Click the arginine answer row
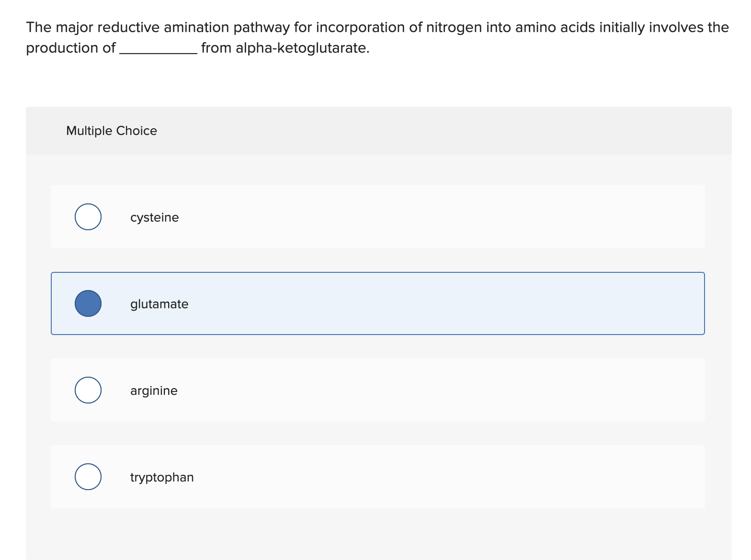This screenshot has height=560, width=751. (335, 390)
